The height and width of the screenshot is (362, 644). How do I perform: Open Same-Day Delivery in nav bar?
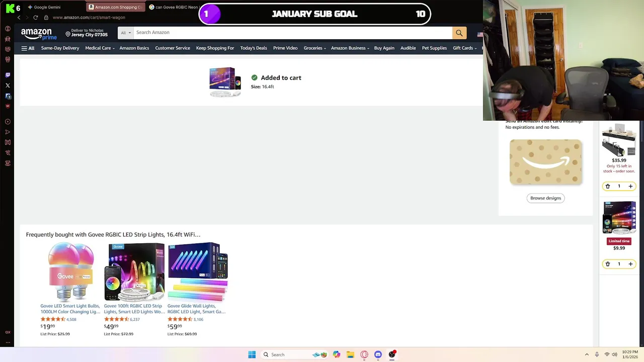60,48
